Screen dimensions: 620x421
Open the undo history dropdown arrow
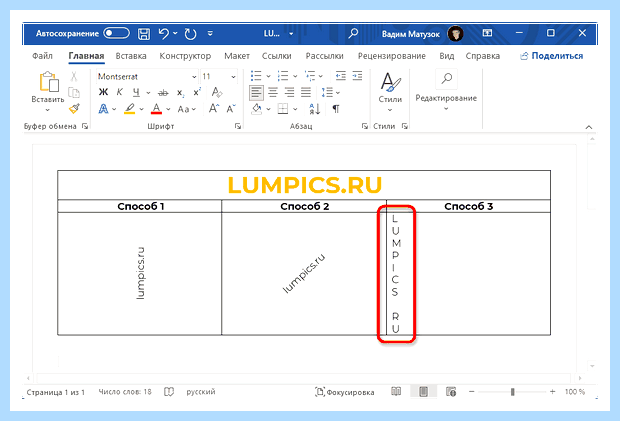point(175,34)
